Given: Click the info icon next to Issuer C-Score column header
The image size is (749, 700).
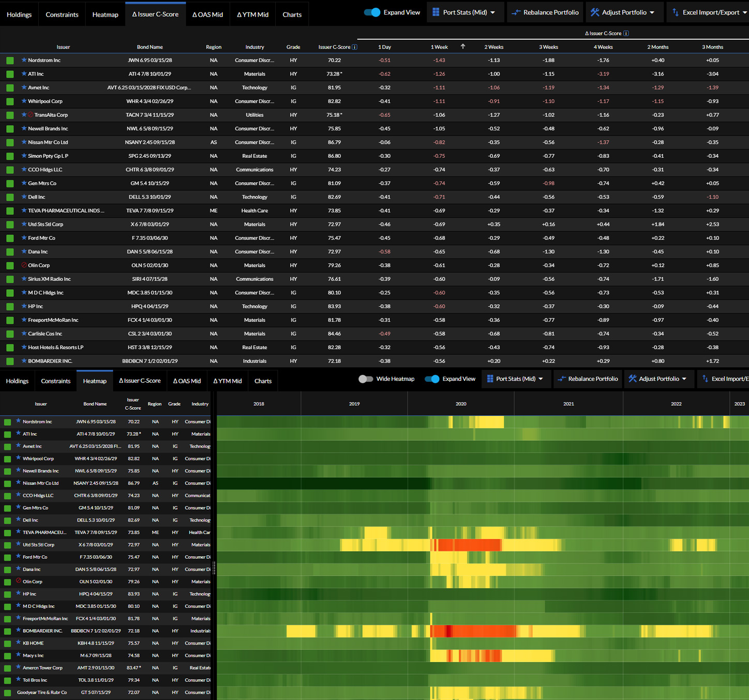Looking at the screenshot, I should click(x=354, y=47).
